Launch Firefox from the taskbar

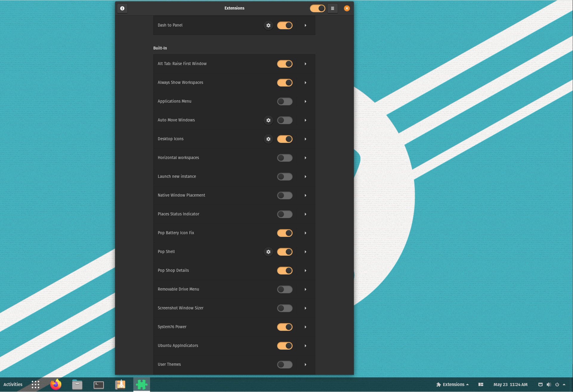pos(56,385)
